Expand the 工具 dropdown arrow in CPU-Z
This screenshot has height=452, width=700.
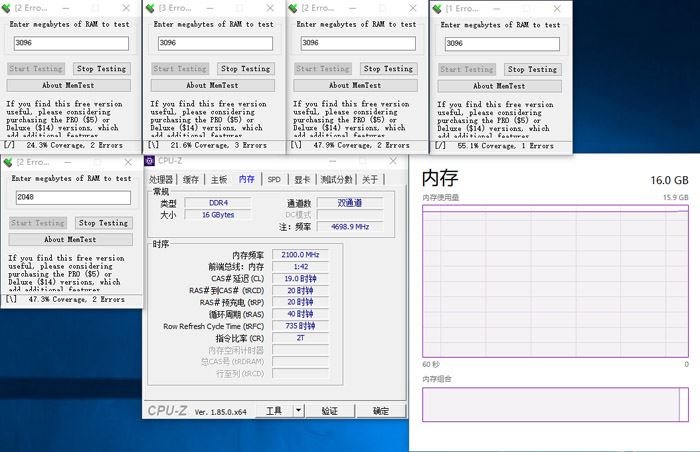(x=299, y=410)
